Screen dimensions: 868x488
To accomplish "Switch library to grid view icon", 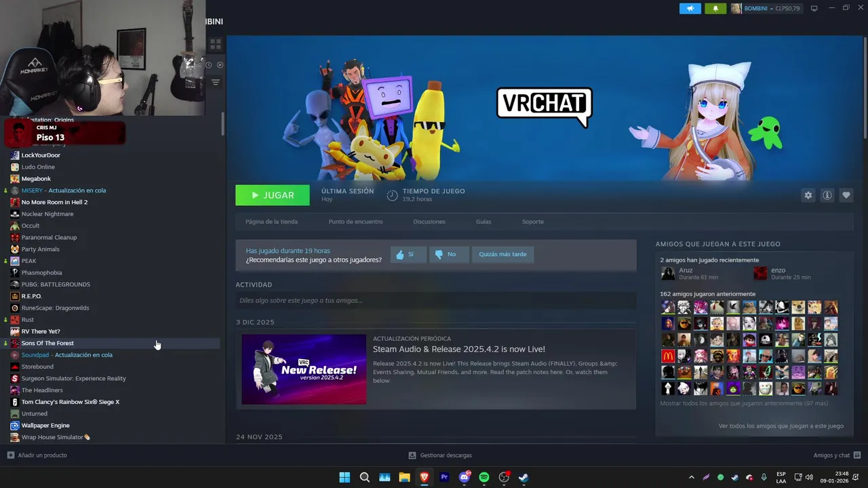I will 216,45.
